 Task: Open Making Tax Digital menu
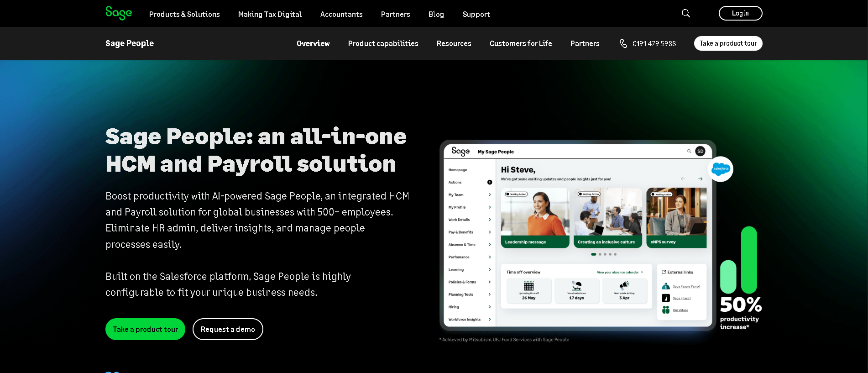click(x=270, y=14)
